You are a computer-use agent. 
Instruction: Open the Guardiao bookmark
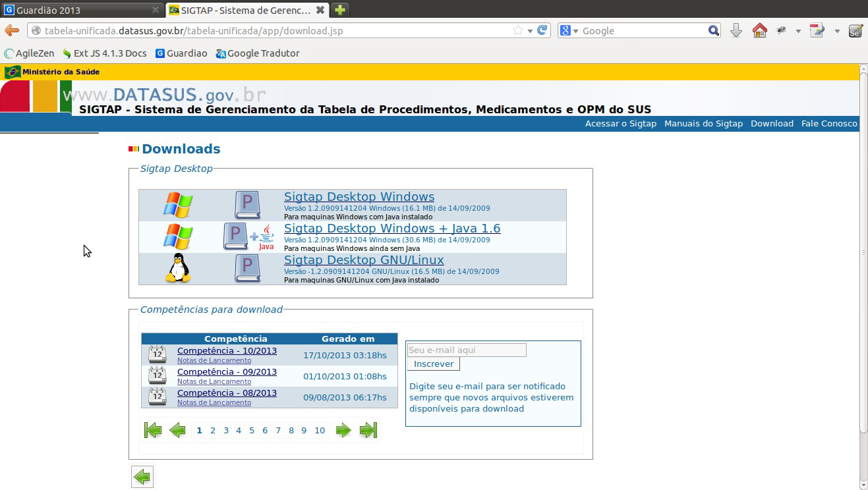point(181,53)
